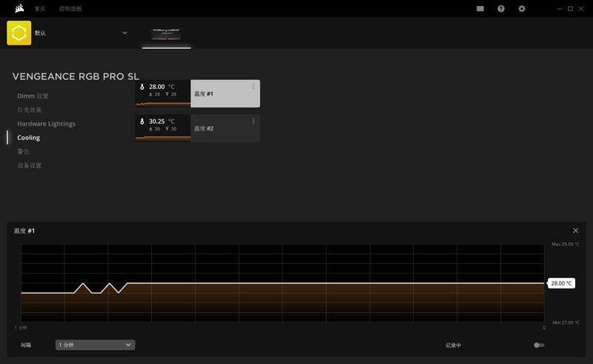Open the settings gear icon

pos(522,9)
